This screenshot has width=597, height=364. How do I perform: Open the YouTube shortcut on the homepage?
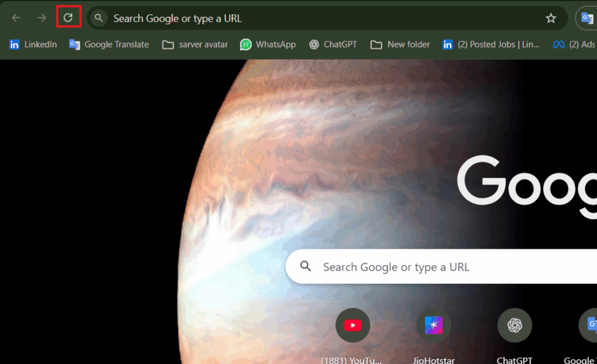352,325
